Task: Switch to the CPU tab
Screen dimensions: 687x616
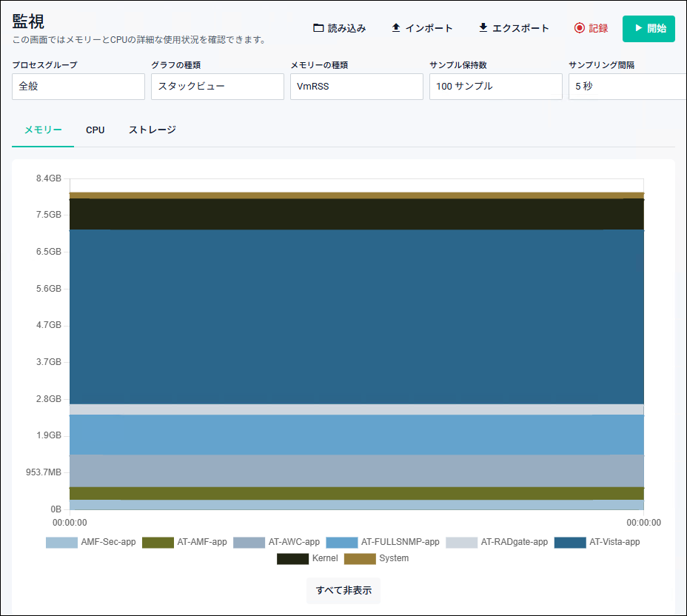Action: tap(95, 130)
